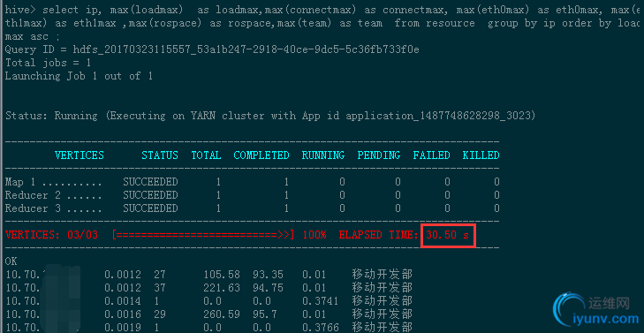Click the value 221.63
This screenshot has width=644, height=333.
tap(221, 287)
